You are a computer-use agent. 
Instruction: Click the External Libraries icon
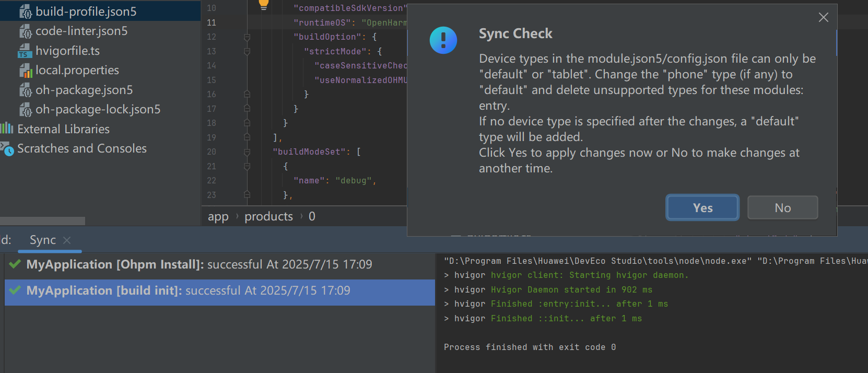coord(7,129)
